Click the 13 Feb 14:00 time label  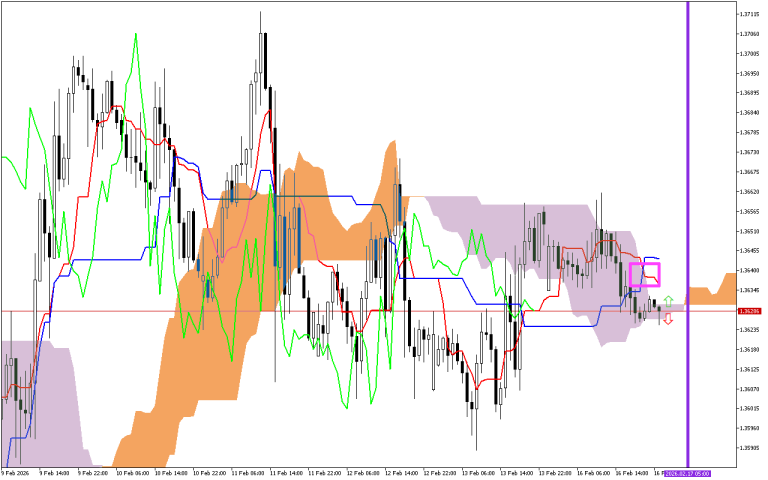tap(517, 474)
